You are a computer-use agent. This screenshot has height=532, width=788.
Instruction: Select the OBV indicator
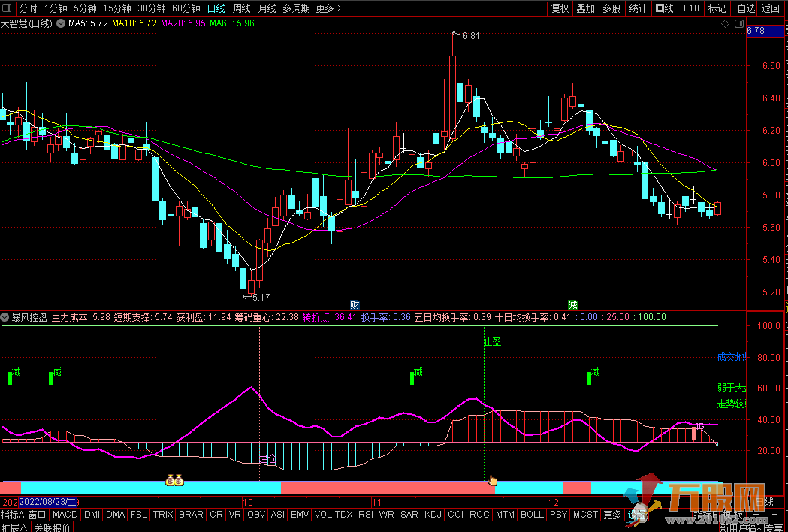click(x=256, y=515)
